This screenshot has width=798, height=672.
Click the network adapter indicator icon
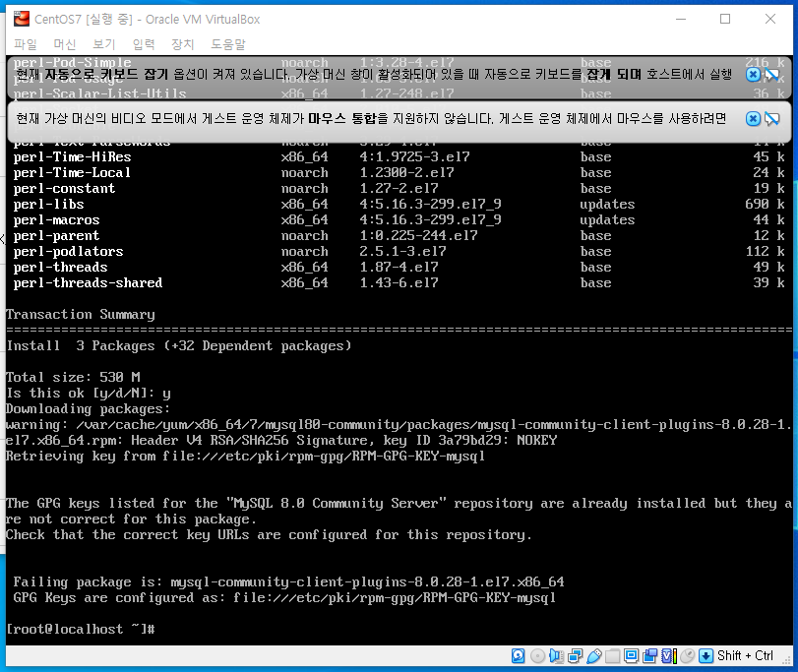coord(575,656)
